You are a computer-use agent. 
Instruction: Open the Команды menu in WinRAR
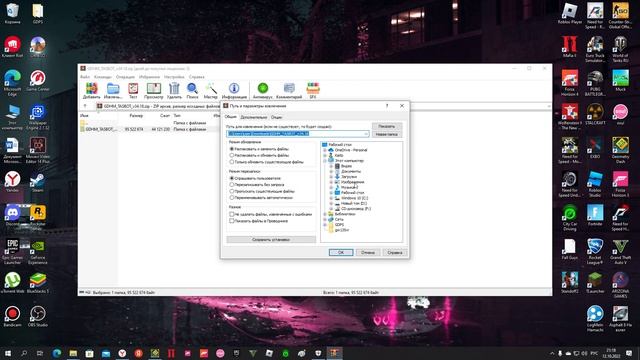pos(102,77)
